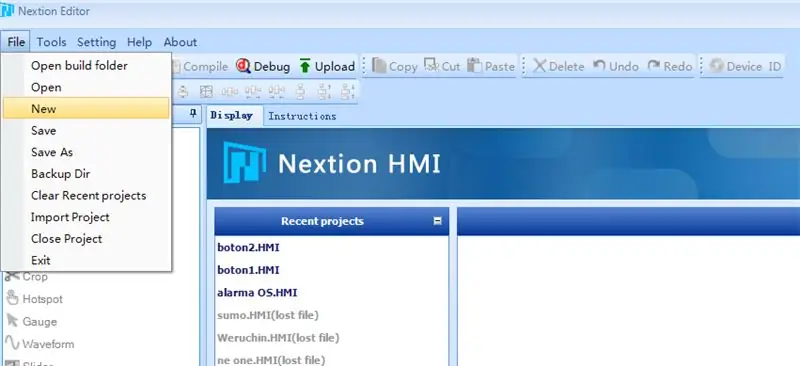Viewport: 800px width, 366px height.
Task: Choose Open build folder from File menu
Action: pos(86,65)
